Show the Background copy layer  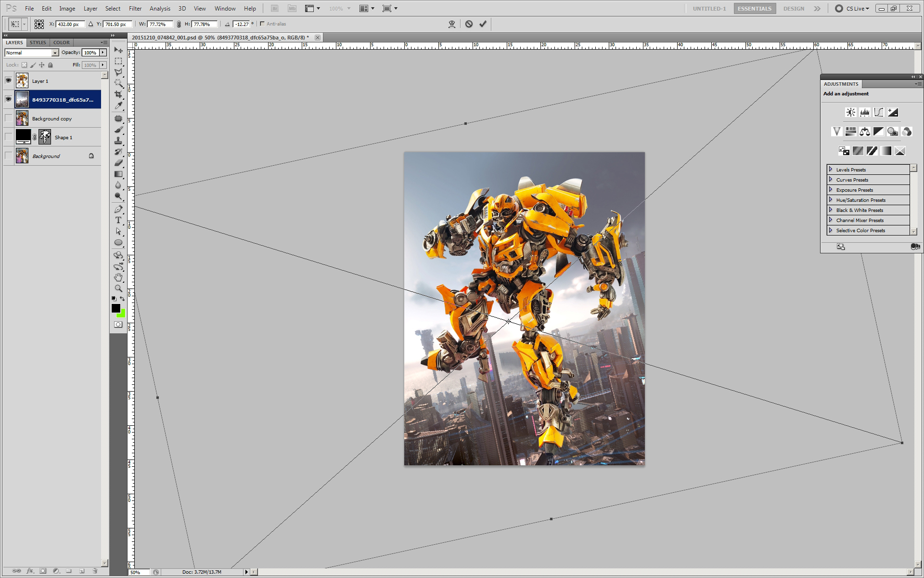pos(9,118)
